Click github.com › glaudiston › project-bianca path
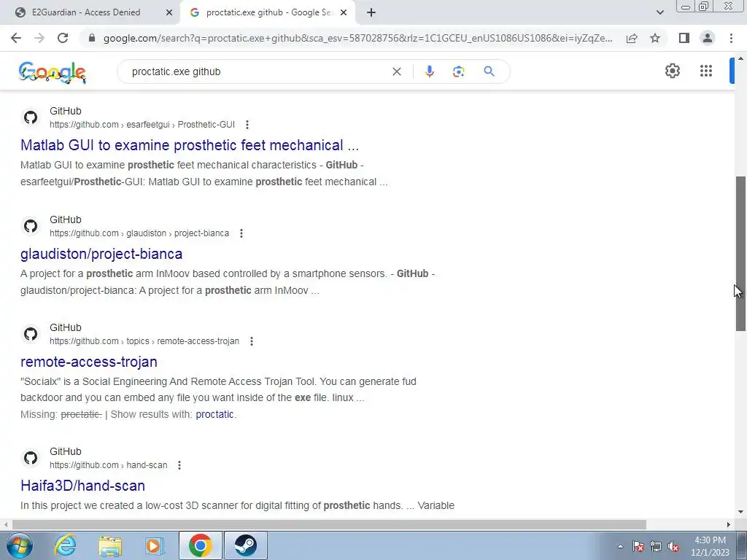 pos(139,233)
